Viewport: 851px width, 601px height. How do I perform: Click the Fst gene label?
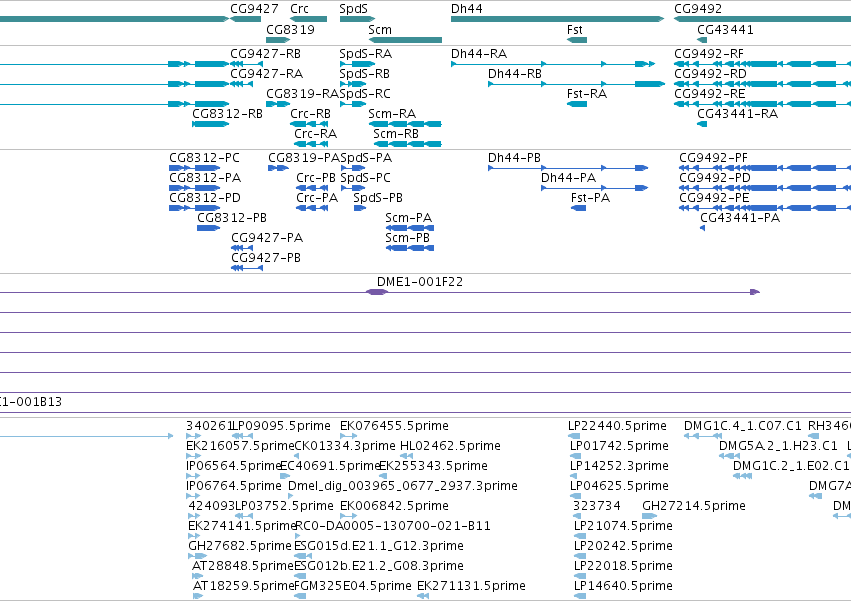575,29
